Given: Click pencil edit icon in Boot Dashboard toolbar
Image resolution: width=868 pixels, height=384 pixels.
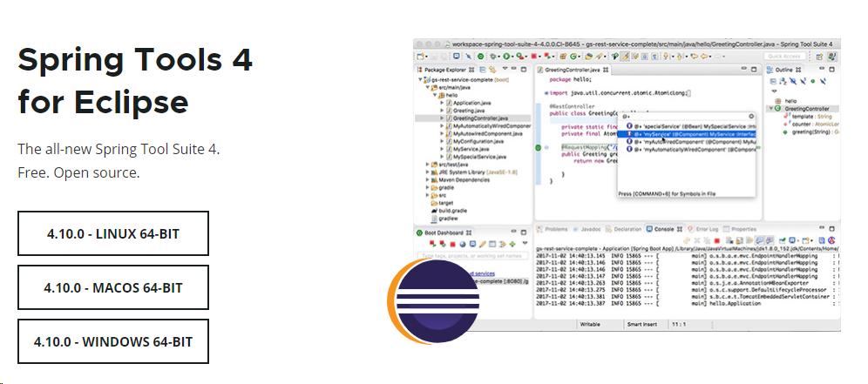Looking at the screenshot, I should 483,244.
